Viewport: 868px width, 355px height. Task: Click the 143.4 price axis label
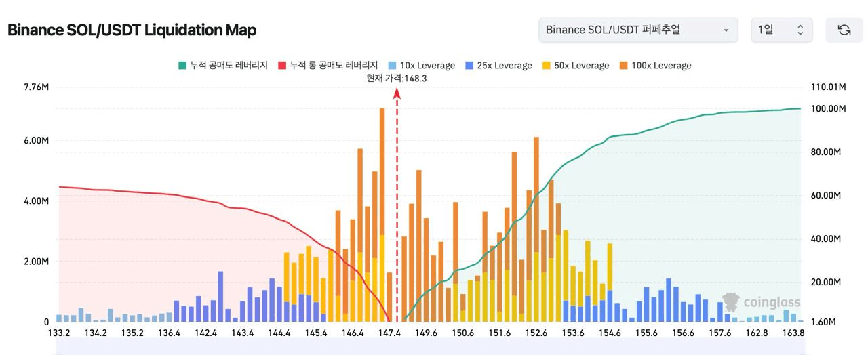pyautogui.click(x=243, y=333)
